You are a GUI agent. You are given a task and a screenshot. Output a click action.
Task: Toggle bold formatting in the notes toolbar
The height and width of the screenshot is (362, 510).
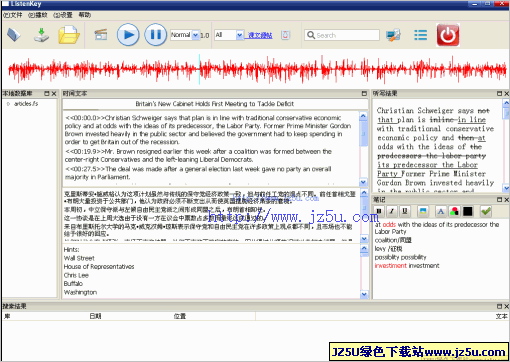click(379, 211)
